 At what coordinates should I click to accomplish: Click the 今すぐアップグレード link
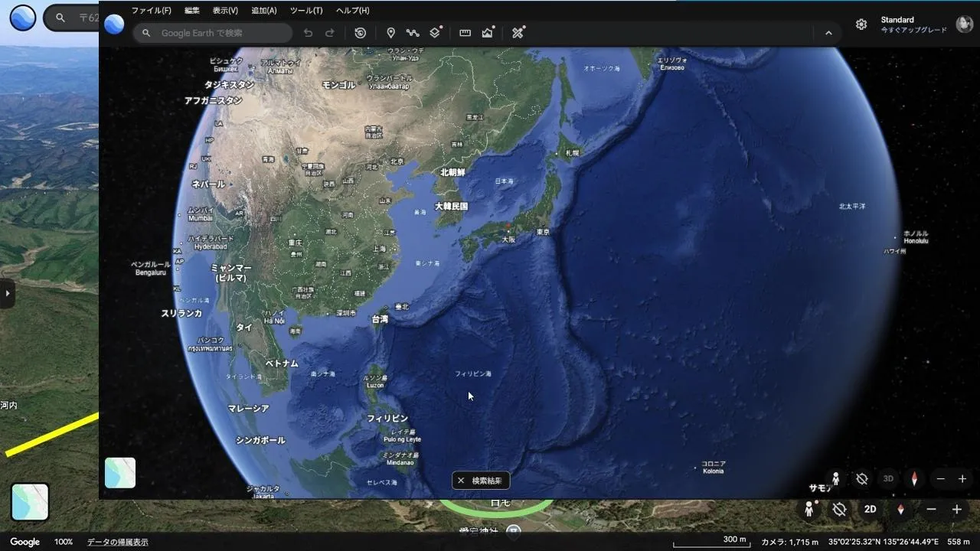(x=913, y=30)
